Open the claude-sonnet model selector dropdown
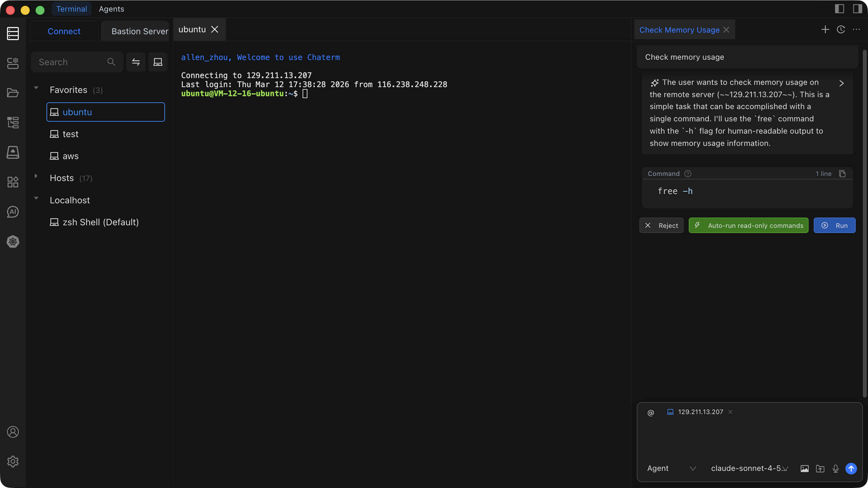Image resolution: width=868 pixels, height=488 pixels. coord(749,468)
